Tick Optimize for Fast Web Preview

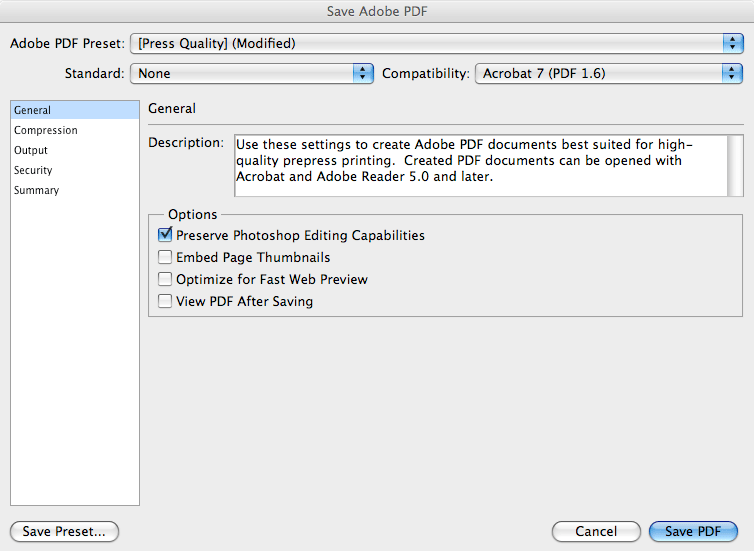click(x=165, y=279)
